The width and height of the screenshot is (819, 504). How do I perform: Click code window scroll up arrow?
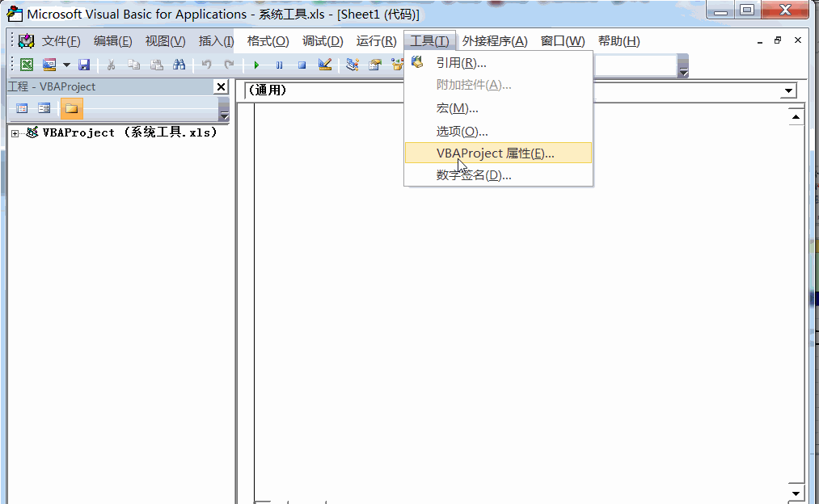(796, 117)
